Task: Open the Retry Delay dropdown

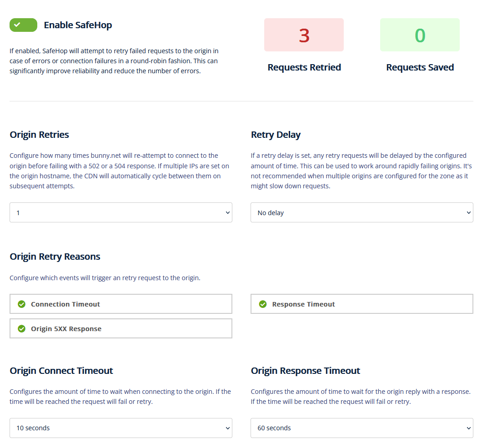Action: [361, 212]
